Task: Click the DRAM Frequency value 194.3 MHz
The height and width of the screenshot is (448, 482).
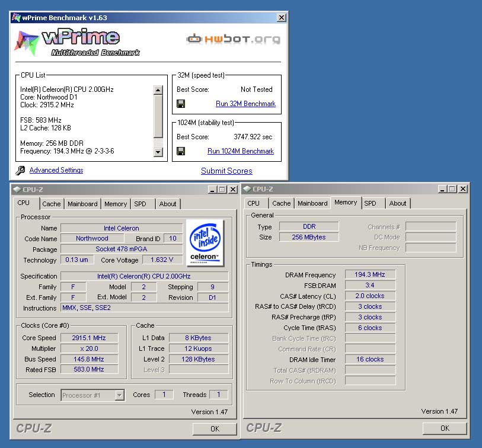Action: (x=370, y=274)
